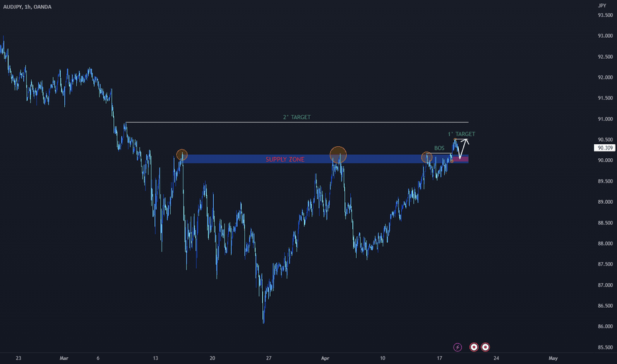Open Japan flag event icon nearest date 24
The width and height of the screenshot is (617, 364).
485,347
